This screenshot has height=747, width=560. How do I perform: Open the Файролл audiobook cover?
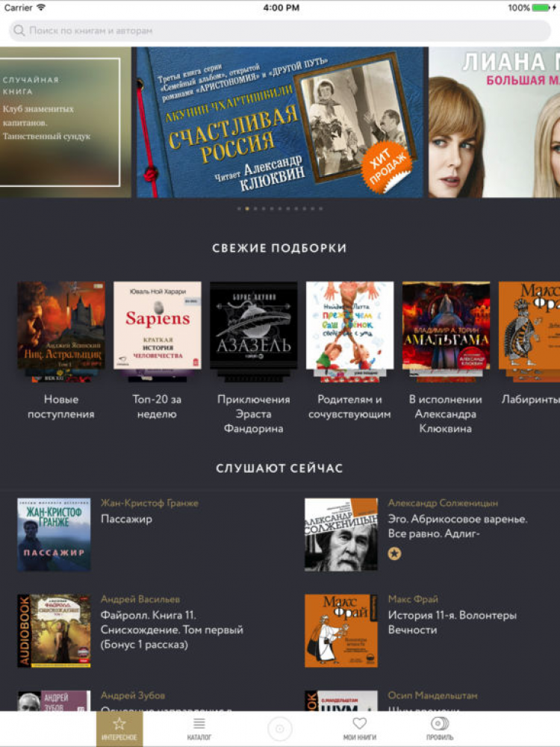(54, 630)
